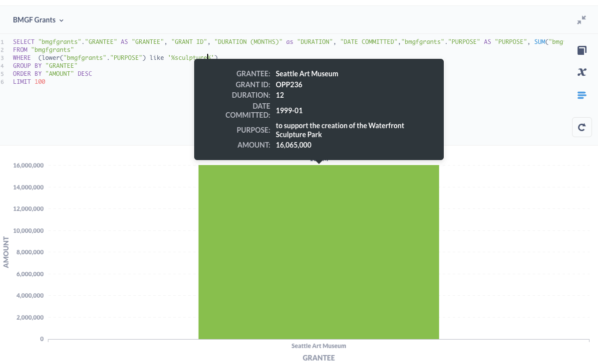Open the data reference book icon
598x364 pixels.
(582, 50)
